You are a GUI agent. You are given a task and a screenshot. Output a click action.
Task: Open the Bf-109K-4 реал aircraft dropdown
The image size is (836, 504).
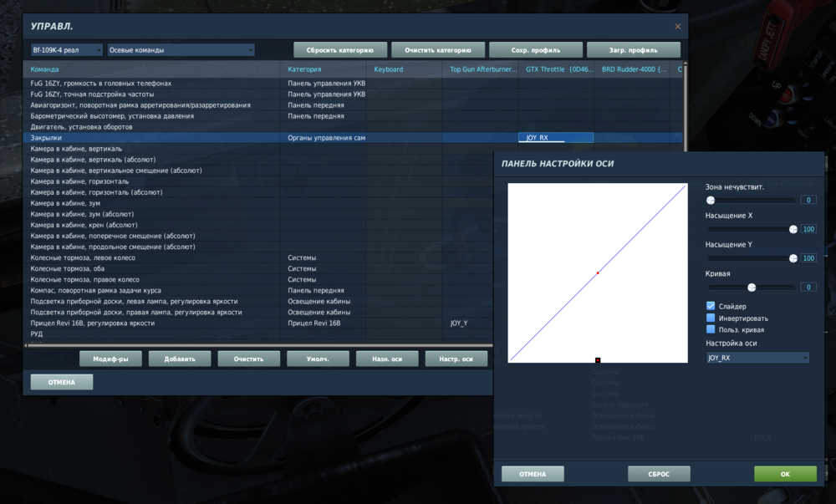tap(67, 50)
